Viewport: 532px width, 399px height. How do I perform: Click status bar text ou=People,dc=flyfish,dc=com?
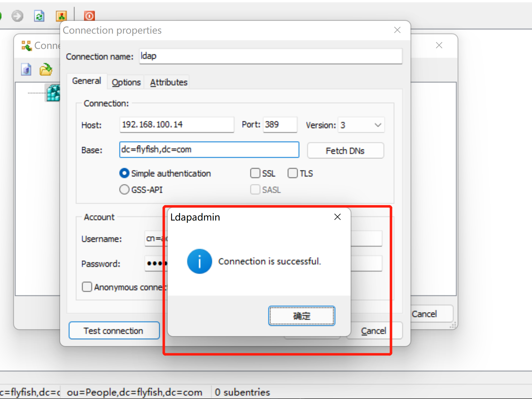click(135, 392)
